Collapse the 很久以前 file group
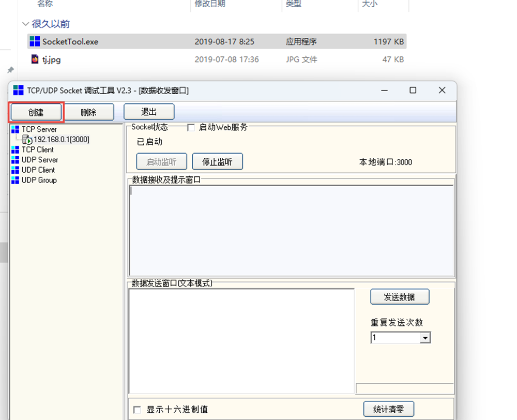 tap(26, 24)
